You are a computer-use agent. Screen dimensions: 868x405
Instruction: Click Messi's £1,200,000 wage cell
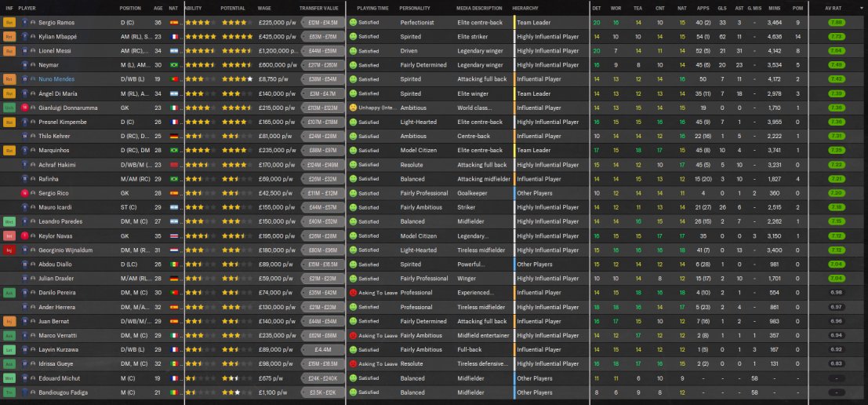(x=277, y=51)
